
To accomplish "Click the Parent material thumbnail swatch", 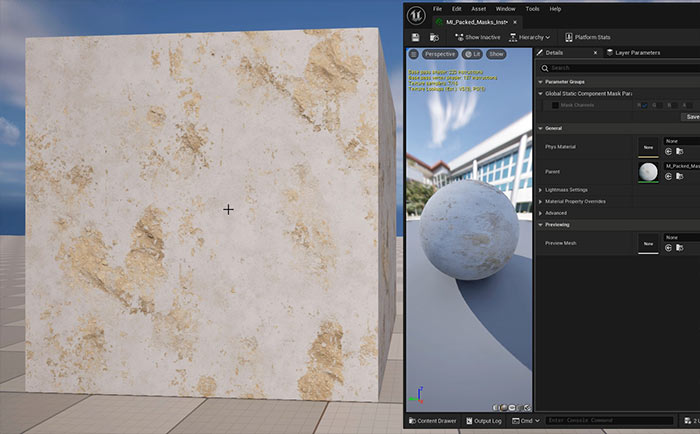I will tap(648, 171).
